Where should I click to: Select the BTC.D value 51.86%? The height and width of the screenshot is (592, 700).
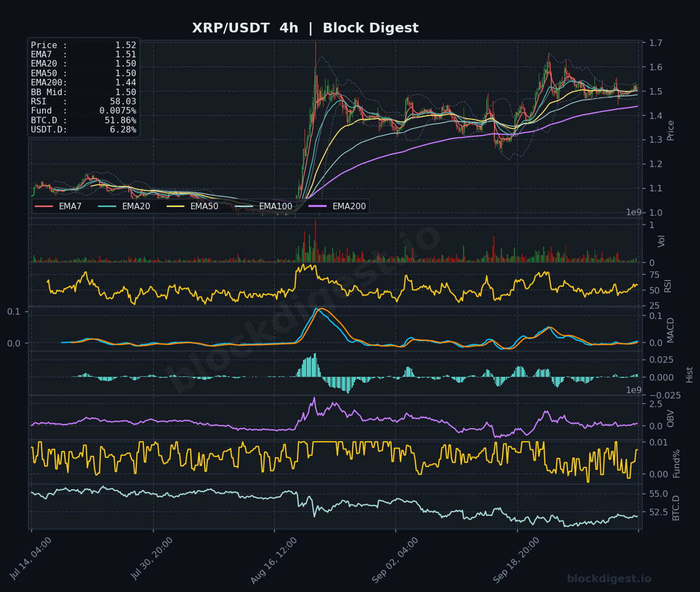coord(121,120)
